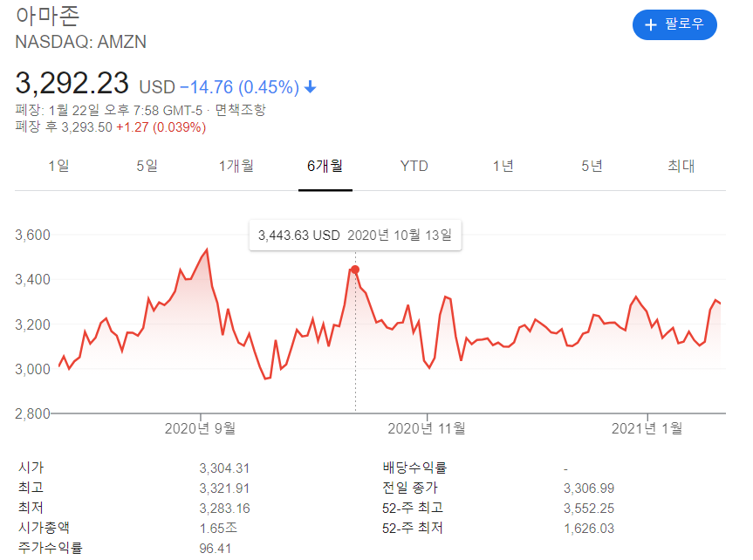Click the 2,800 y-axis label
This screenshot has height=560, width=753.
(x=32, y=413)
